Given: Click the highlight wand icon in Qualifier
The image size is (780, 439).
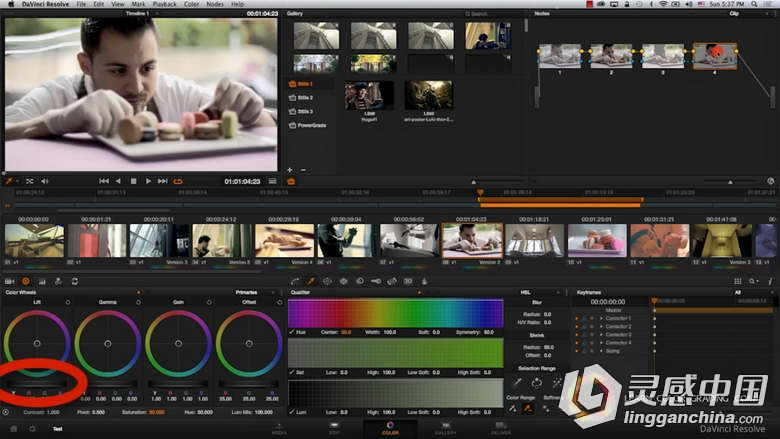Looking at the screenshot, I should [557, 382].
